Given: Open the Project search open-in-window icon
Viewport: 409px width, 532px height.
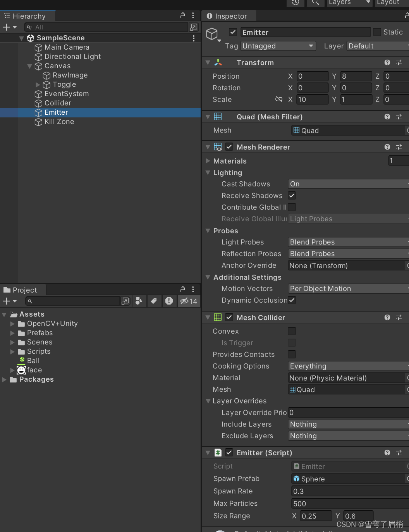Looking at the screenshot, I should click(125, 301).
